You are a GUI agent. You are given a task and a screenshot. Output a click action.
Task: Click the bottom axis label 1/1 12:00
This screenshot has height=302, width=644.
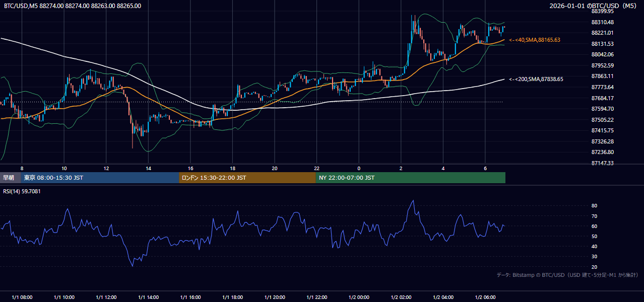(x=106, y=297)
